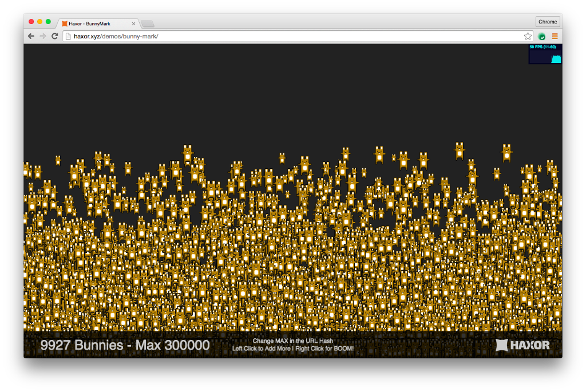Go back using the browser back arrow
The height and width of the screenshot is (392, 586).
pos(31,36)
